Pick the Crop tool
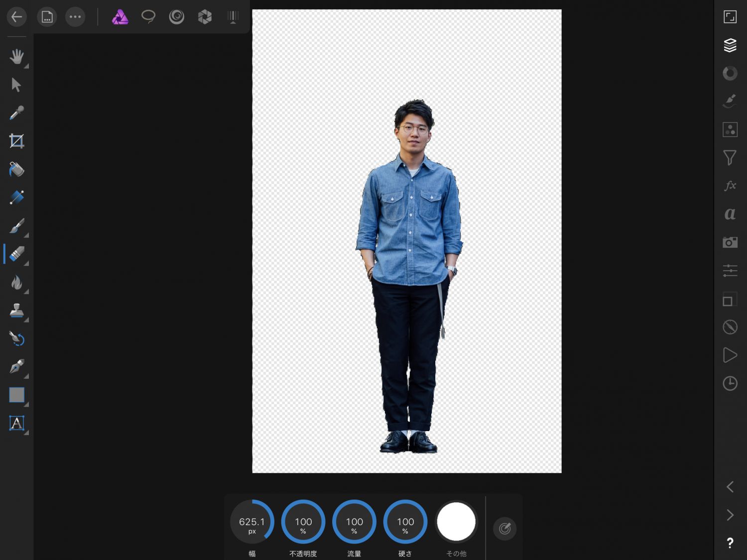The width and height of the screenshot is (747, 560). coord(16,141)
